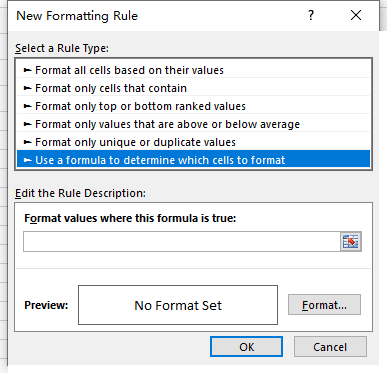Select 'Format all cells based on their values'
This screenshot has height=373, width=387.
pos(193,70)
